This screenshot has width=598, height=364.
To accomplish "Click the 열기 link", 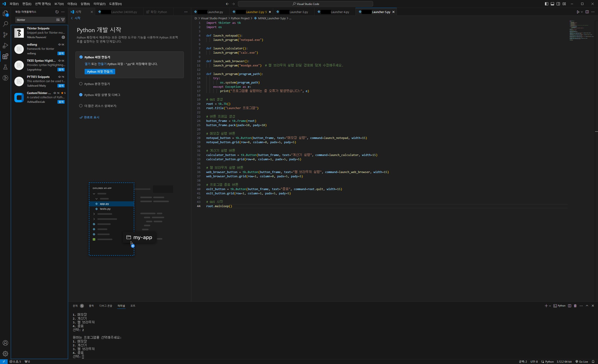I will pos(87,64).
